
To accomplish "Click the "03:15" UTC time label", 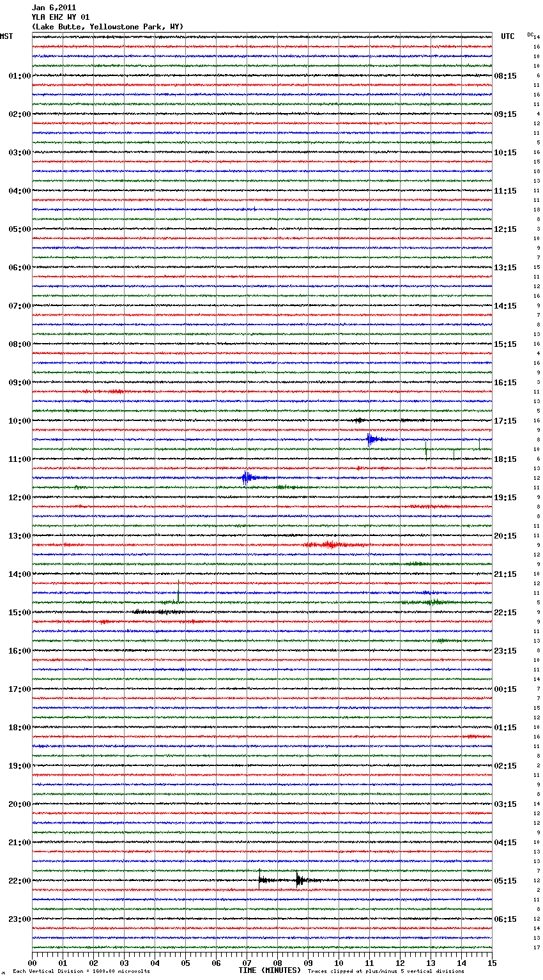I will pyautogui.click(x=505, y=804).
